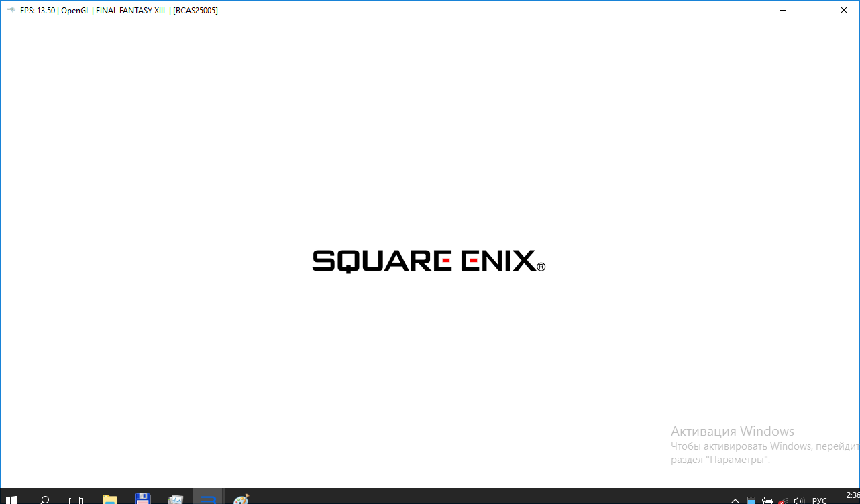The height and width of the screenshot is (504, 860).
Task: Click the emulator icon in the title bar
Action: point(11,10)
